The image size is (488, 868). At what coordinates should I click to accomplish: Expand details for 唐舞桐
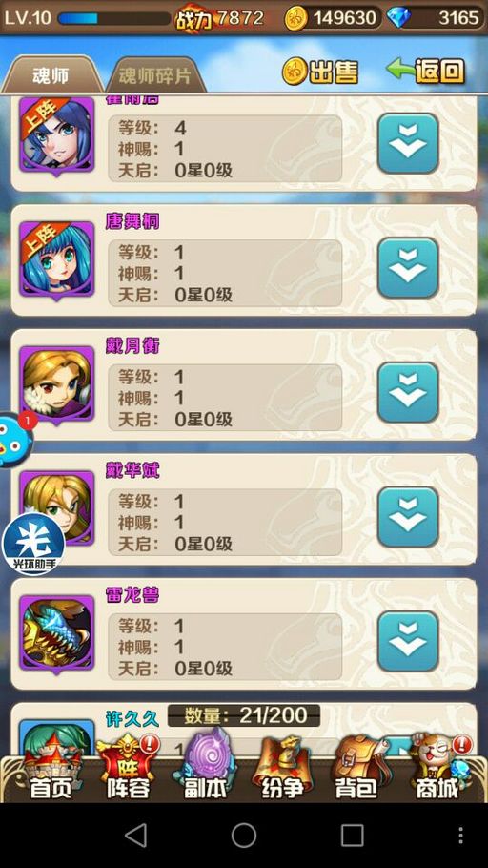(x=408, y=268)
